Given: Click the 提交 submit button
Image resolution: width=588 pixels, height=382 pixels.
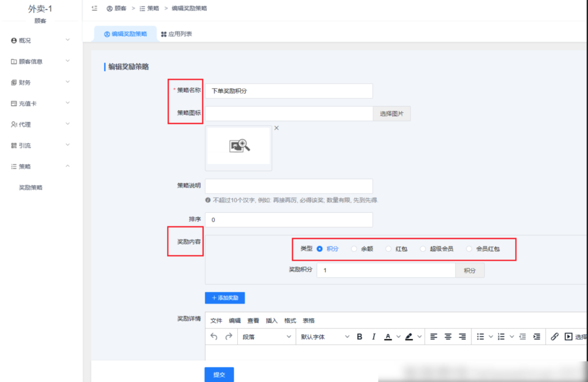Looking at the screenshot, I should 219,374.
